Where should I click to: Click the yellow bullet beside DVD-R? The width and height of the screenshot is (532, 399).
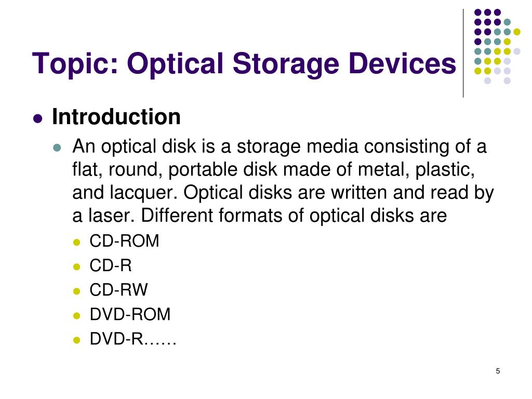(x=77, y=340)
